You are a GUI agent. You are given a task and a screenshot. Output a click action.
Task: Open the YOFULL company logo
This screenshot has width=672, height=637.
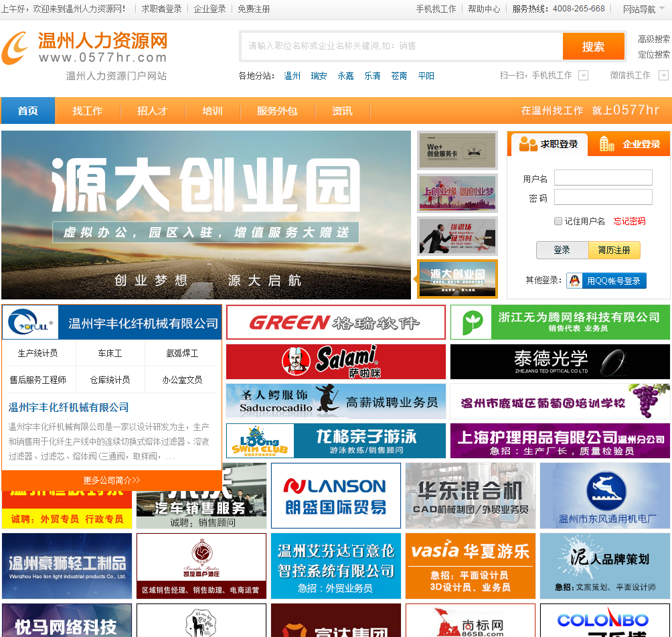30,323
